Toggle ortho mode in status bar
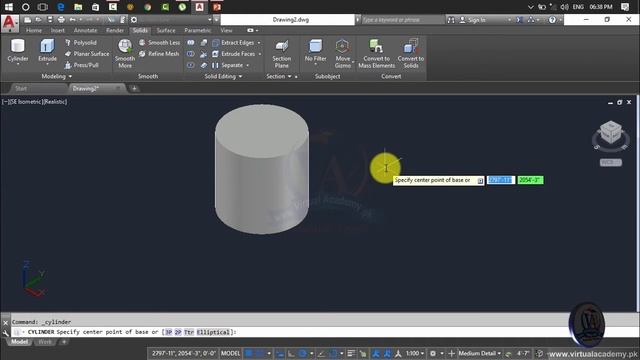 (x=291, y=353)
